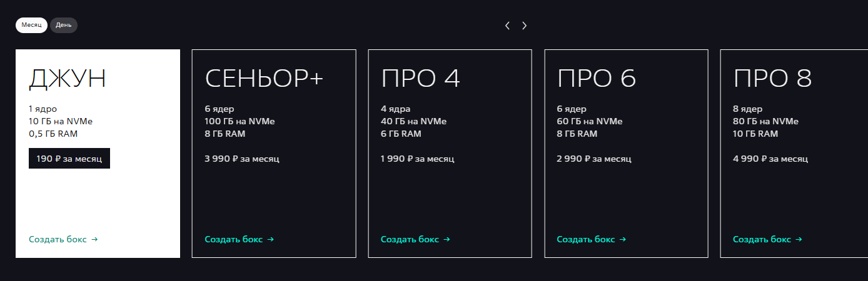This screenshot has width=868, height=281.
Task: Click the next plans right arrow
Action: [x=524, y=26]
